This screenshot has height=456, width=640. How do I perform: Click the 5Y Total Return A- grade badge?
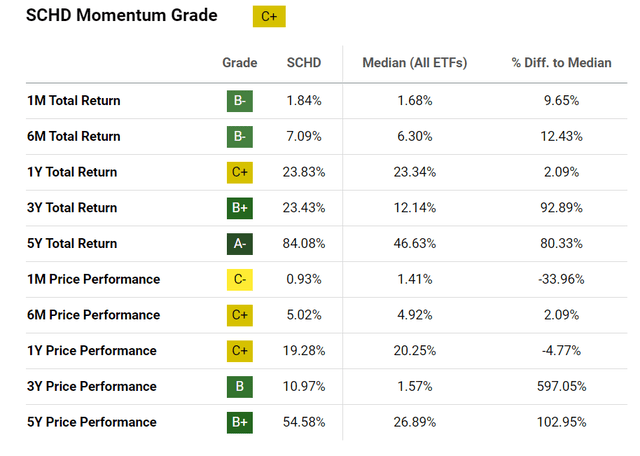[239, 244]
